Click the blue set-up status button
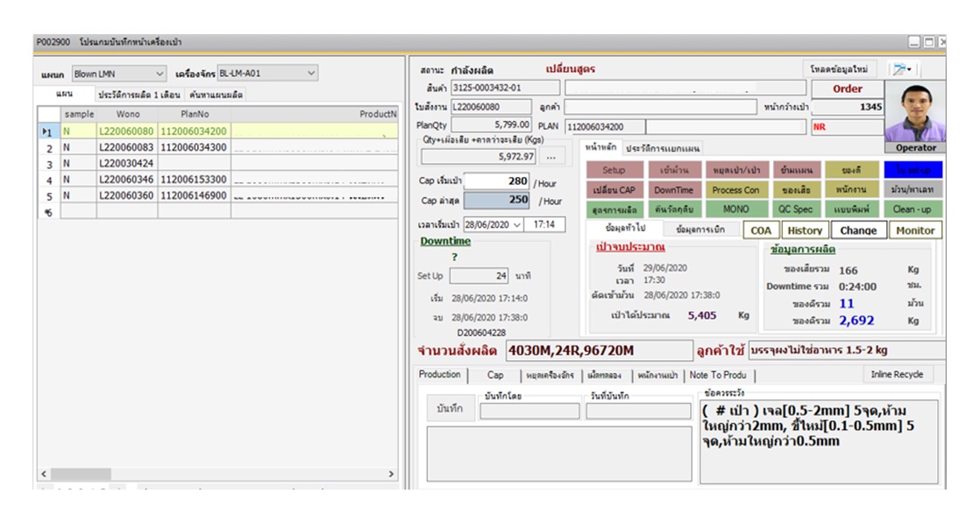 [913, 170]
